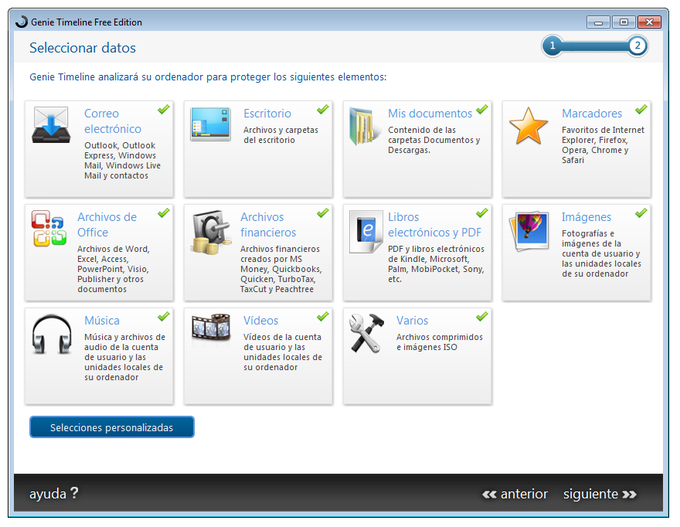Uncheck the Correo electrónico green checkmark
This screenshot has width=680, height=527.
point(163,109)
